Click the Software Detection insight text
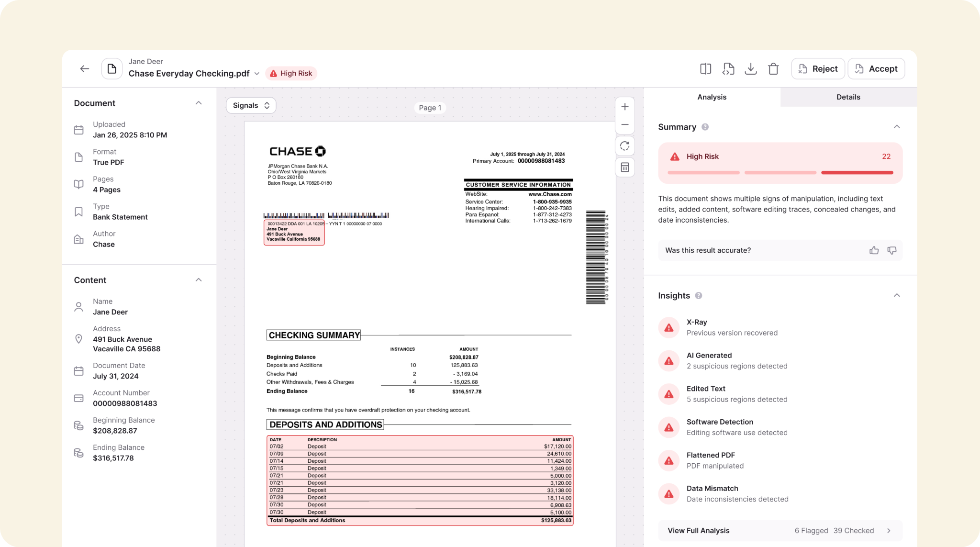 pos(737,427)
